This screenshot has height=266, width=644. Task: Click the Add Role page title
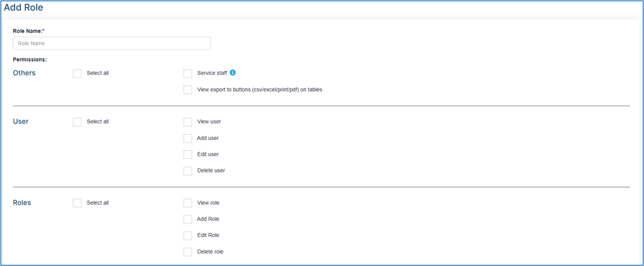[24, 7]
